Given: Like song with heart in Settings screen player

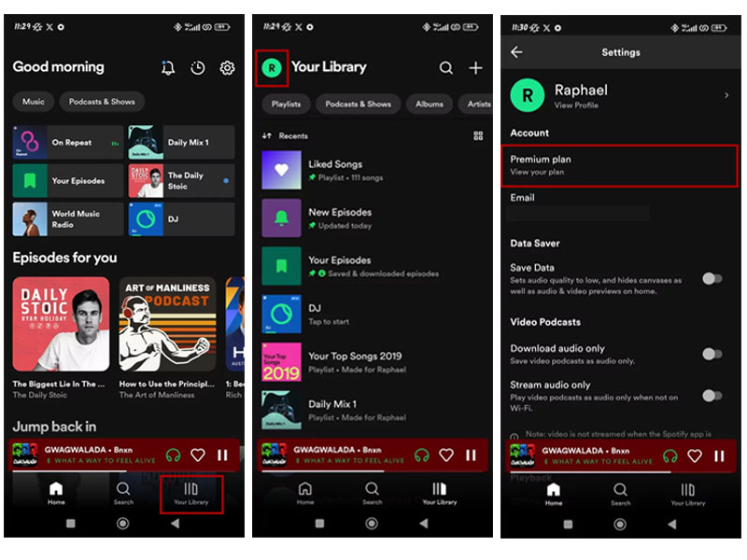Looking at the screenshot, I should pyautogui.click(x=695, y=456).
